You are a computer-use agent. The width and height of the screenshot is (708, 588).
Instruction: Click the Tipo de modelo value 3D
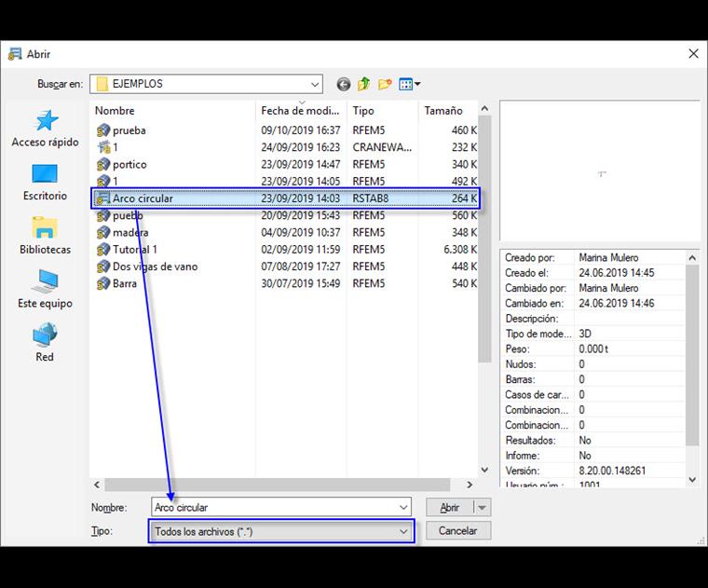585,335
